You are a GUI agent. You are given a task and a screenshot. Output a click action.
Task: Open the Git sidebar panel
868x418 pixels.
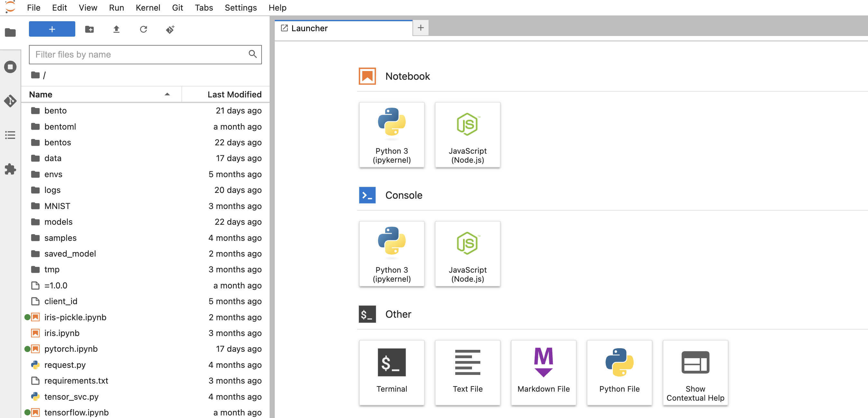coord(10,101)
